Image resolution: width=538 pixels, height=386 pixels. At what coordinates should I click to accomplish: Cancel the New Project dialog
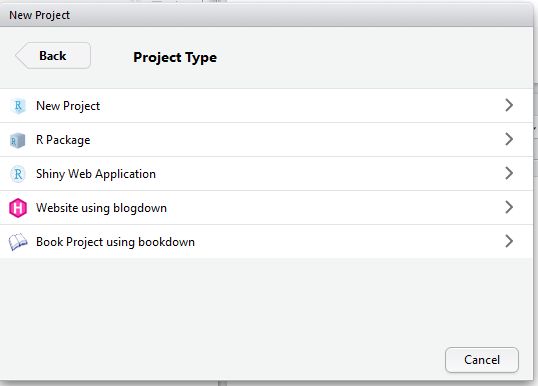[482, 360]
